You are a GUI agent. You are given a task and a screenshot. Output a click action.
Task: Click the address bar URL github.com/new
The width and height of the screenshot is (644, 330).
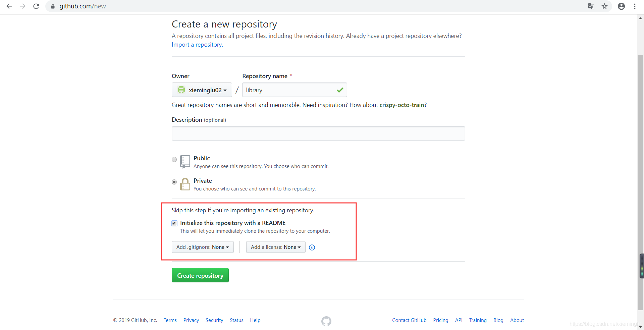[x=83, y=6]
